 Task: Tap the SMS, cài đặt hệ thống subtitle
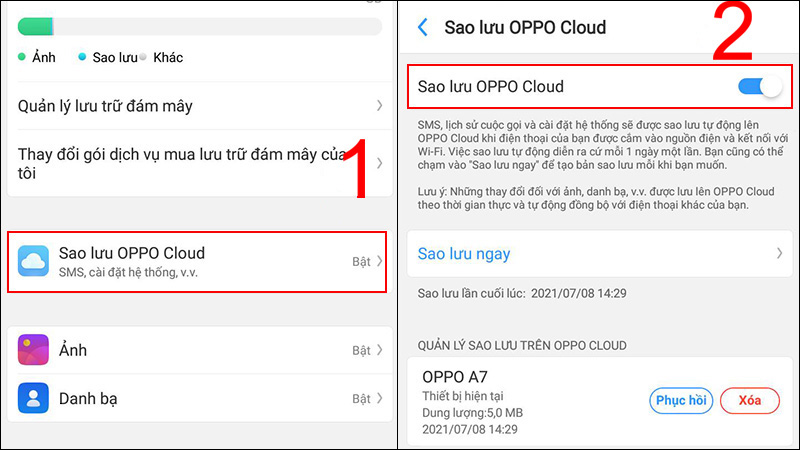tap(128, 272)
